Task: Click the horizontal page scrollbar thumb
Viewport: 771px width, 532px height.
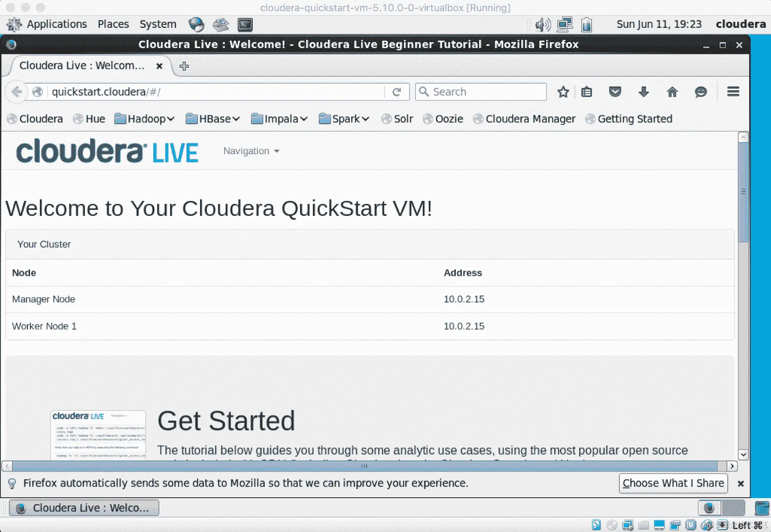Action: click(365, 466)
